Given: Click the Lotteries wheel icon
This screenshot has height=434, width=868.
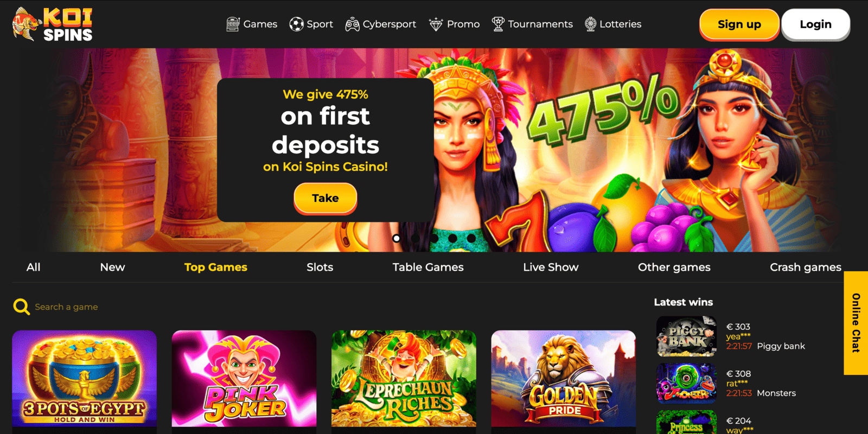Looking at the screenshot, I should pos(590,24).
